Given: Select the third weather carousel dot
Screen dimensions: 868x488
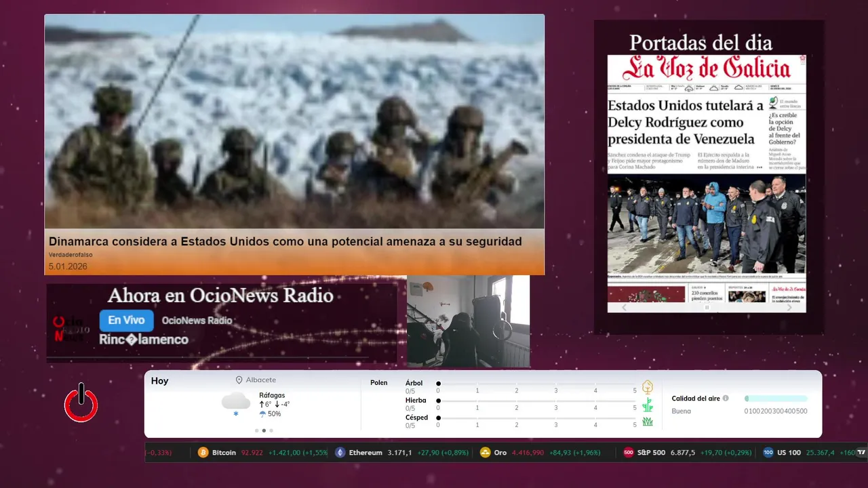Looking at the screenshot, I should [271, 430].
